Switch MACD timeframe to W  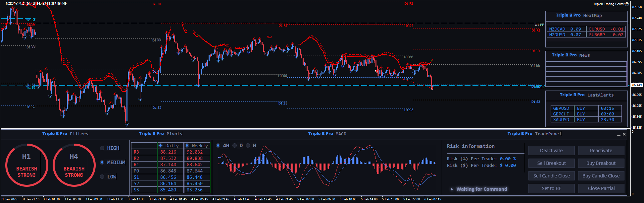[248, 146]
